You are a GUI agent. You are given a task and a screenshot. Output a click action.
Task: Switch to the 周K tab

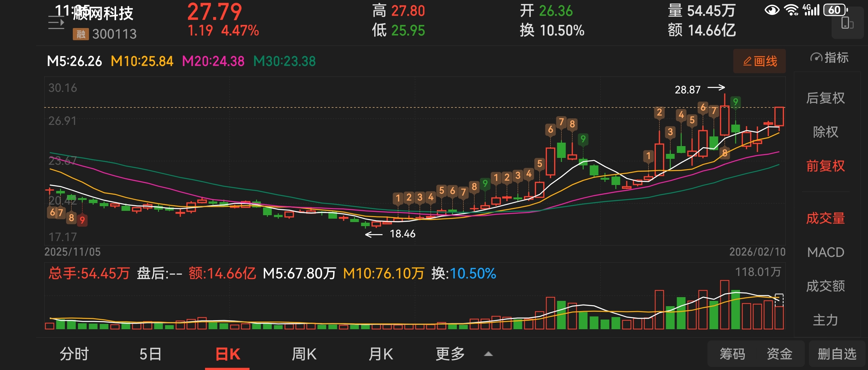304,354
